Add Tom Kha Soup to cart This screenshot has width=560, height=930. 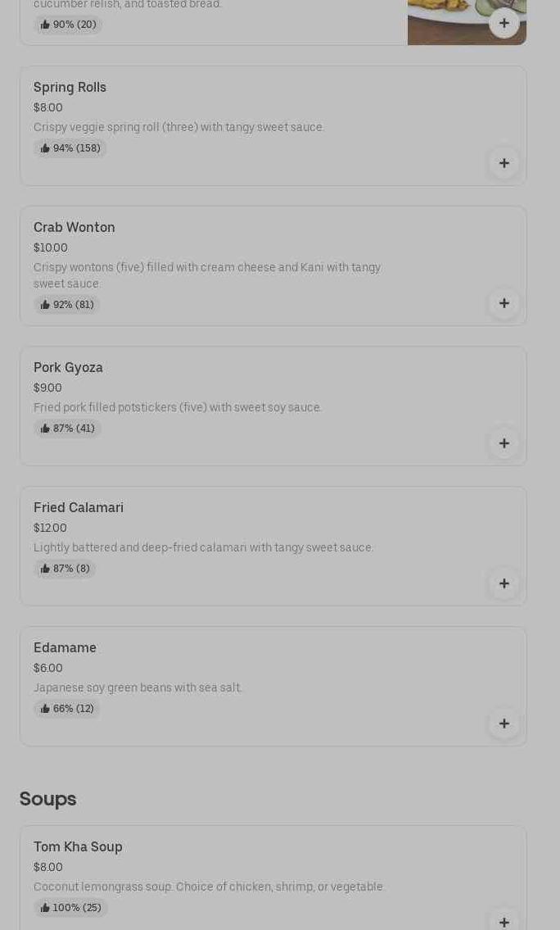(x=504, y=921)
